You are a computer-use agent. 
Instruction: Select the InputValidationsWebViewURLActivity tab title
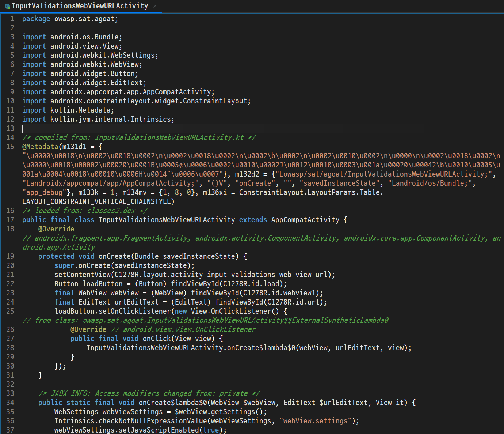[x=80, y=6]
